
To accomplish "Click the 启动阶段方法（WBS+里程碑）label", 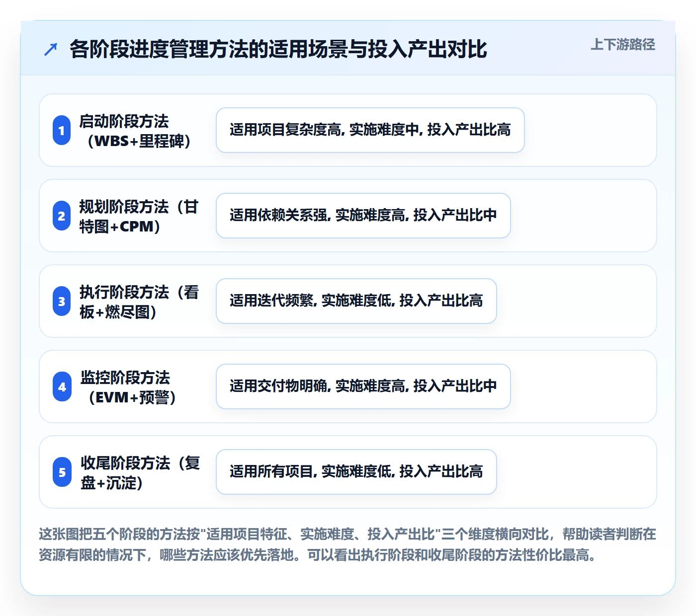I will (135, 131).
